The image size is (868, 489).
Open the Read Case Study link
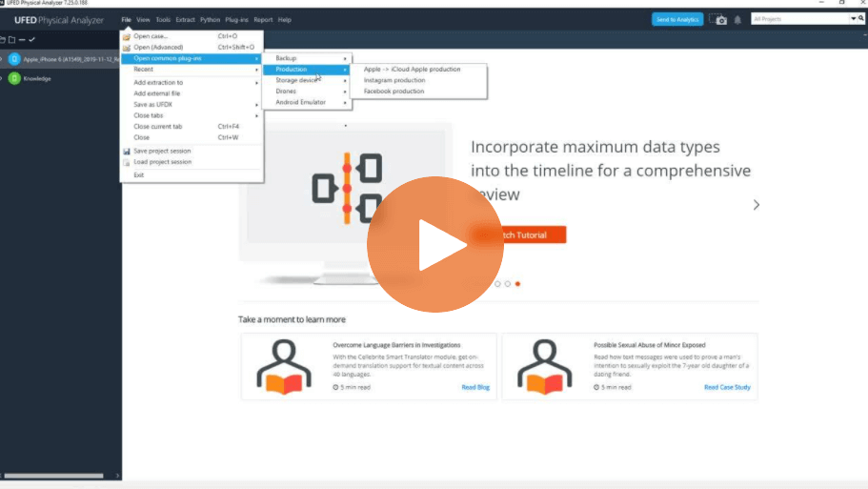point(727,387)
